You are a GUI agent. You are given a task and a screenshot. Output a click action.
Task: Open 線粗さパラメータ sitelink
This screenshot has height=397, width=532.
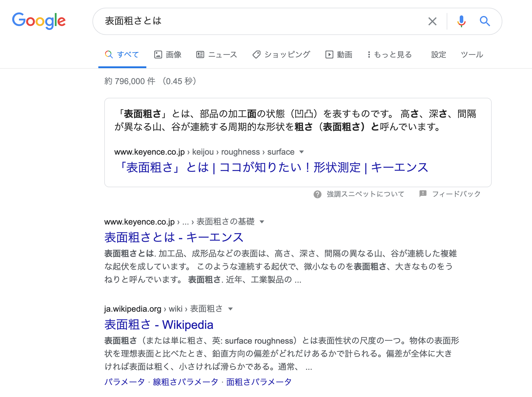click(x=186, y=382)
